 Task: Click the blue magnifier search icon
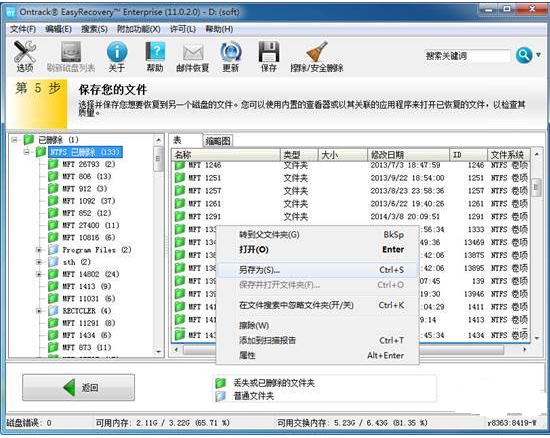524,55
